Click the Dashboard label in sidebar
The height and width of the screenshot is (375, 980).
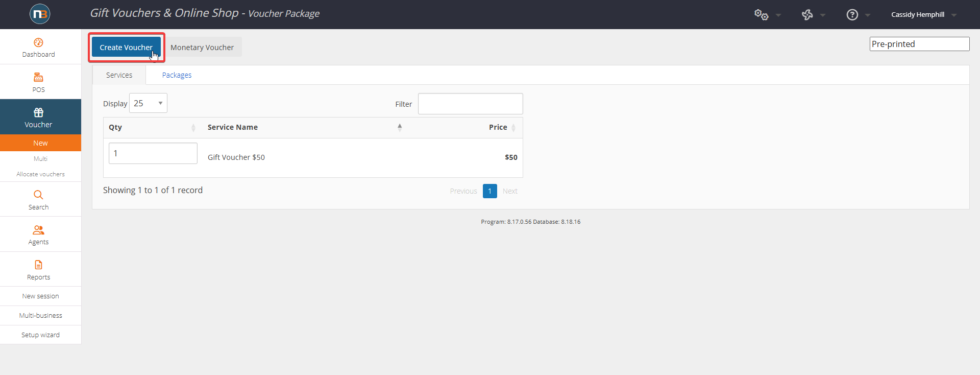(38, 55)
